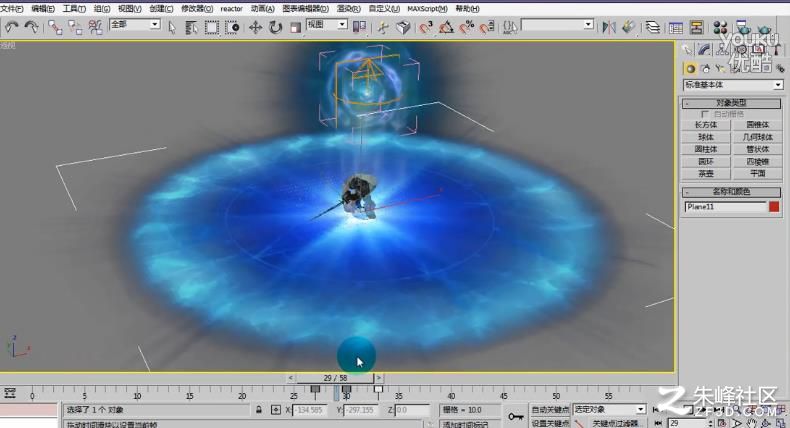Open the 工具(T) menu

click(74, 9)
